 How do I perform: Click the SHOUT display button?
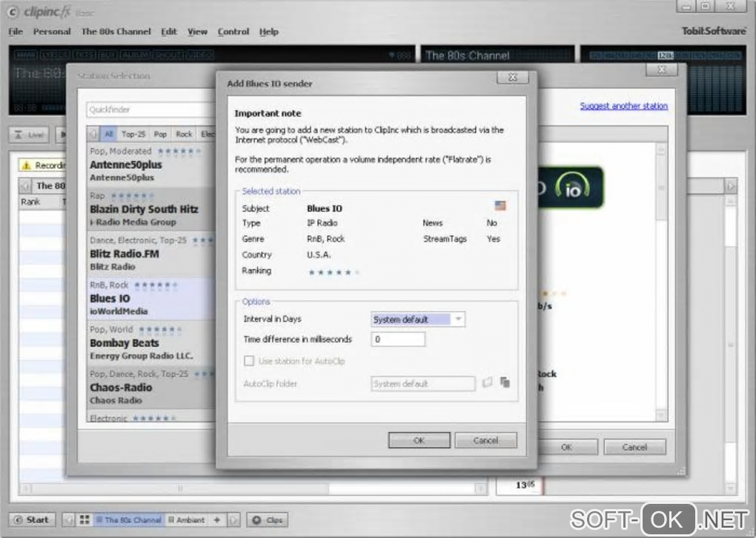[168, 55]
